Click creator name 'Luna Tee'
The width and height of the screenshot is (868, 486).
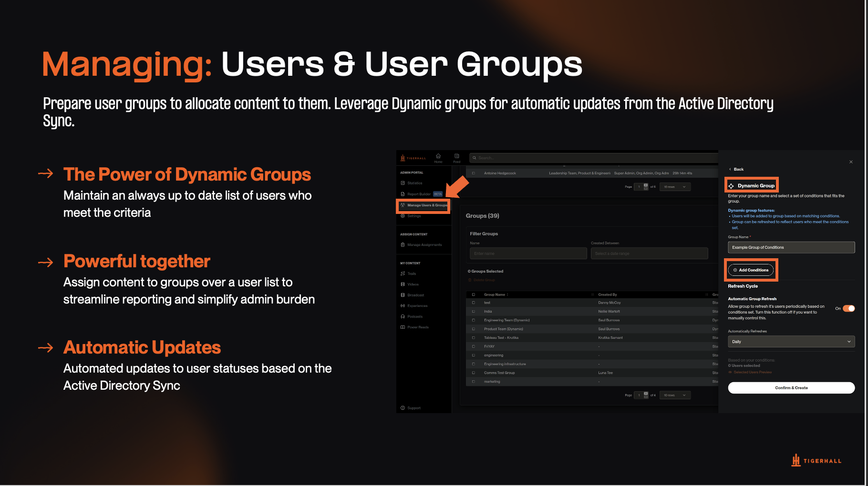(606, 373)
